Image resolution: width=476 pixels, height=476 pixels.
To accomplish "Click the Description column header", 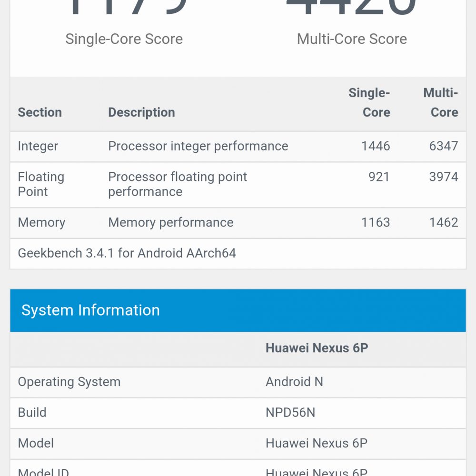I will (141, 112).
